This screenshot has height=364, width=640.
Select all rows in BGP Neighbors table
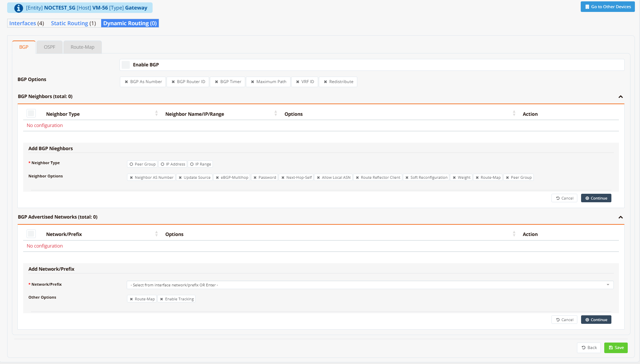coord(31,113)
